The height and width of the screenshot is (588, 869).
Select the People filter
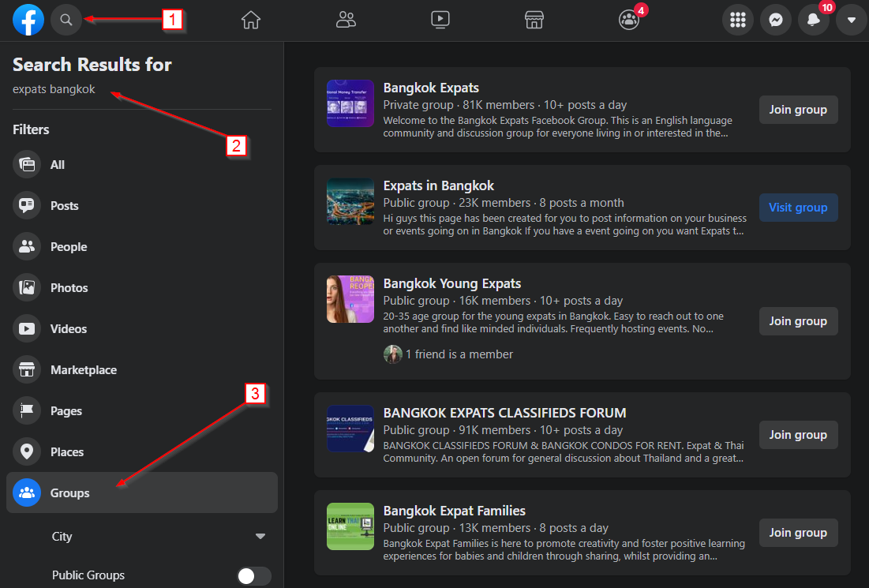click(142, 246)
